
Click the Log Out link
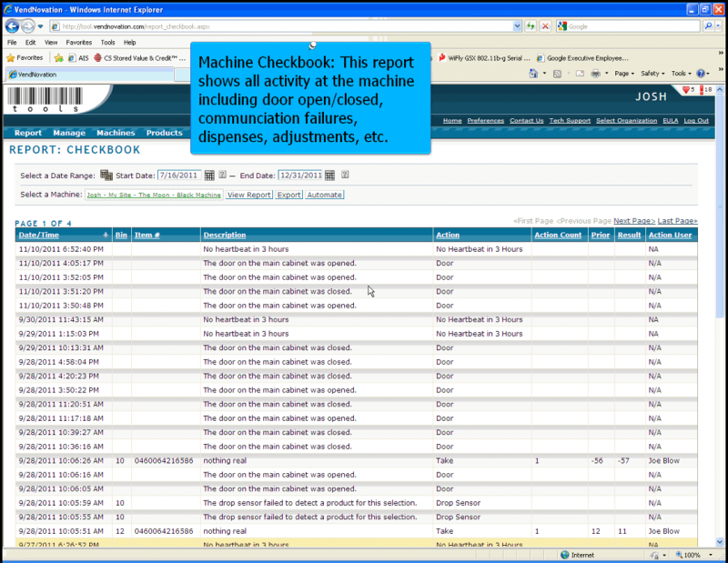coord(696,121)
